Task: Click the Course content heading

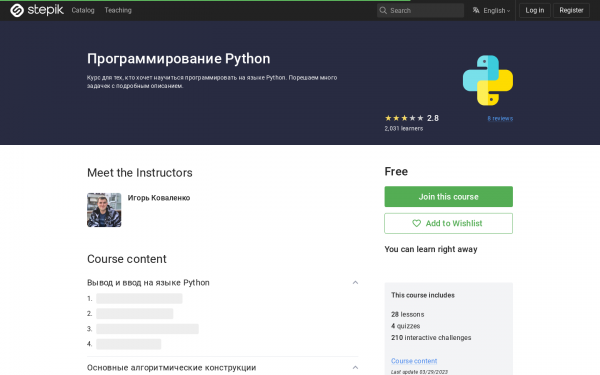Action: point(127,259)
